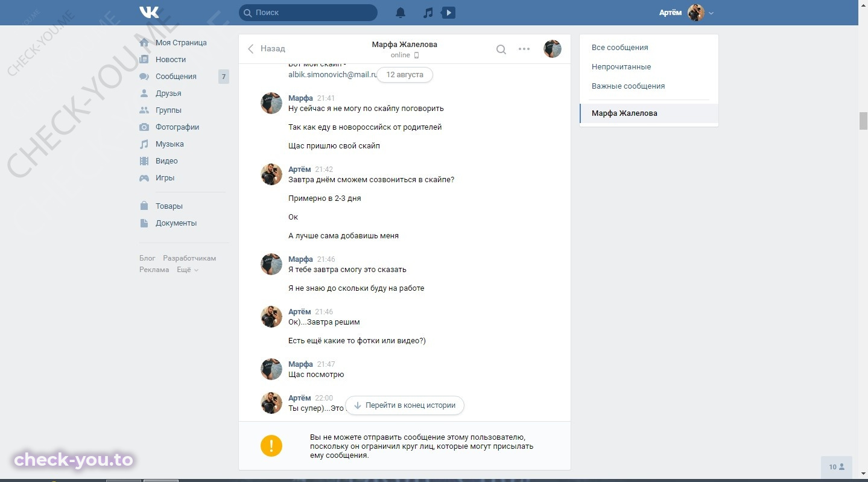Open Друзья in left menu
Image resolution: width=868 pixels, height=482 pixels.
[x=168, y=94]
